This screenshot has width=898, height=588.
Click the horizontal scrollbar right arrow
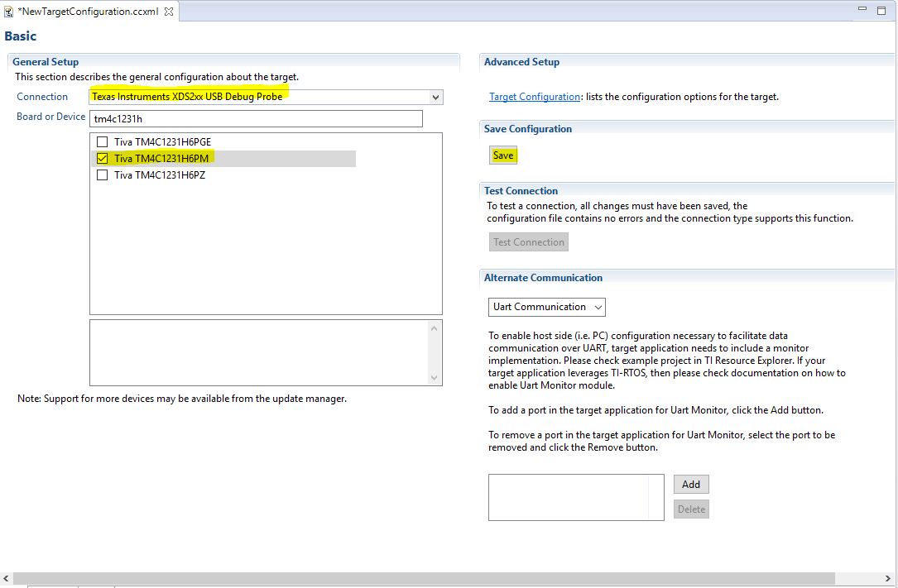(x=891, y=578)
